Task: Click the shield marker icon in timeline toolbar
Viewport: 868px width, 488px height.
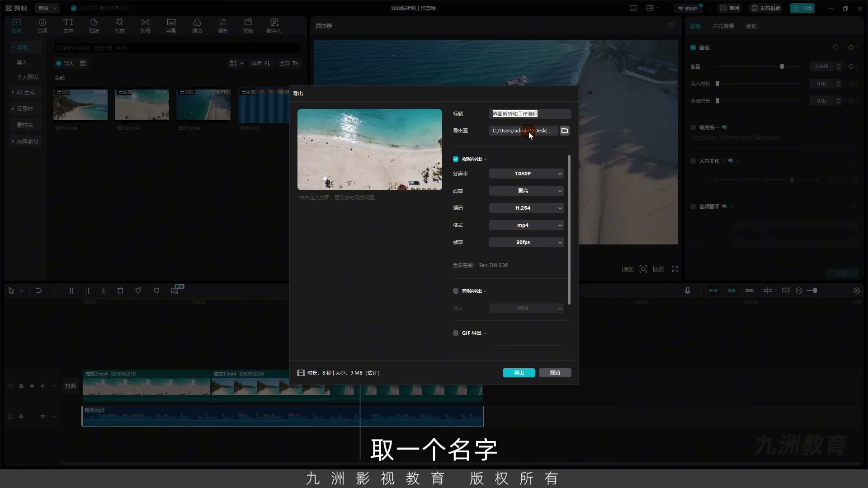Action: coord(156,291)
